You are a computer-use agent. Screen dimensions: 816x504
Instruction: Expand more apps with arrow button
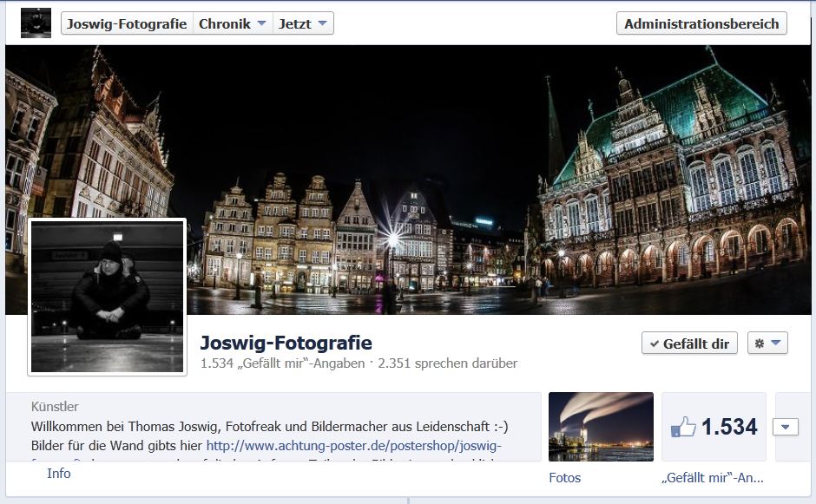pyautogui.click(x=786, y=427)
